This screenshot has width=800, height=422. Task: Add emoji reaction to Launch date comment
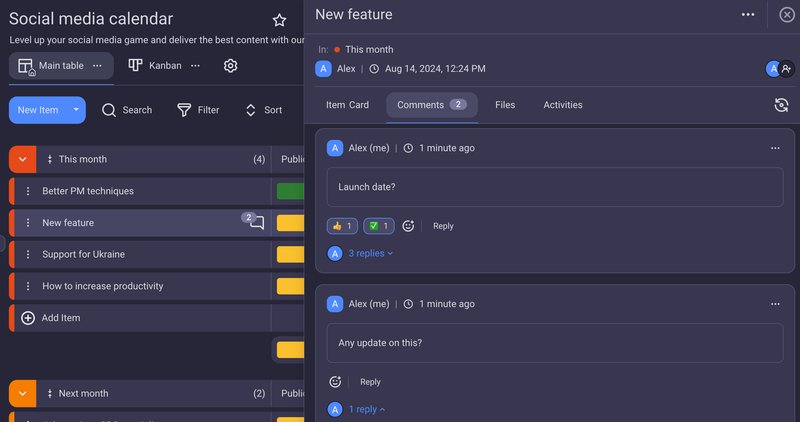tap(408, 226)
